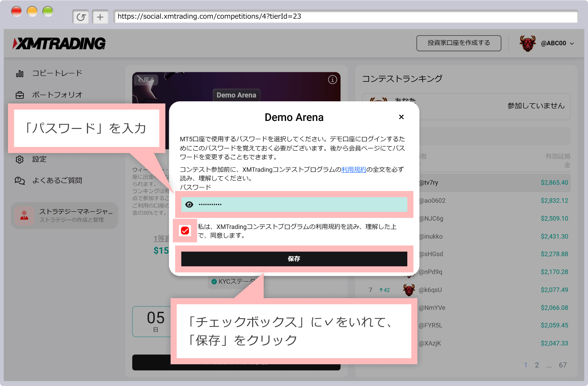This screenshot has height=386, width=588.
Task: Click the @ao0602 ranking entry
Action: click(x=432, y=200)
